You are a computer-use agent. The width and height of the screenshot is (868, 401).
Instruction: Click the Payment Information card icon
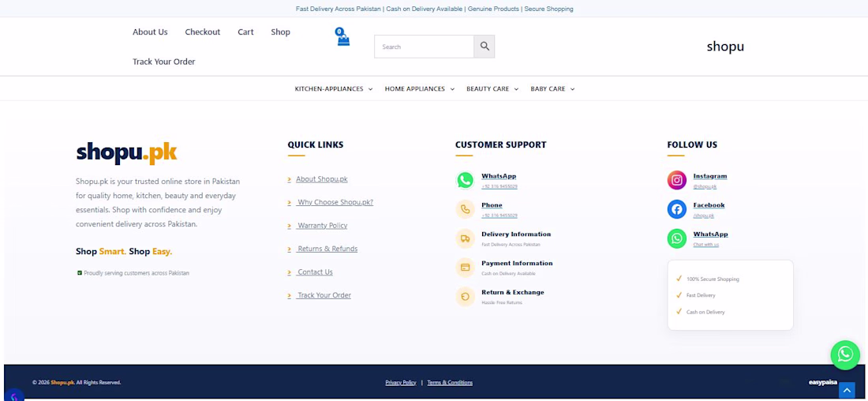[465, 268]
